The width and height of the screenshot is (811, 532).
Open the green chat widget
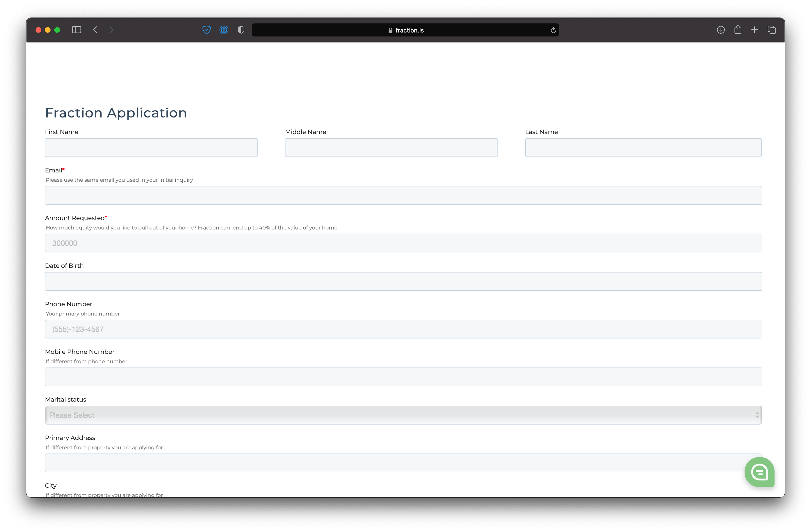760,472
